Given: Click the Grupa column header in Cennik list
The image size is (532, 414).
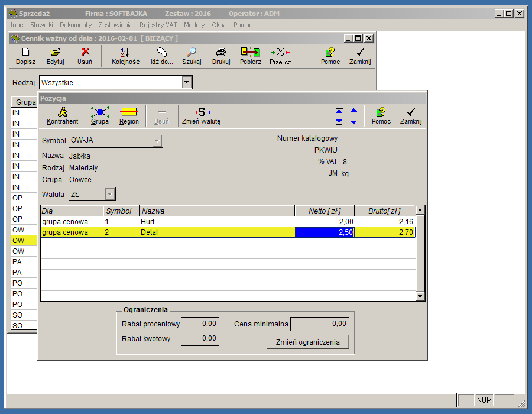Looking at the screenshot, I should pyautogui.click(x=24, y=102).
